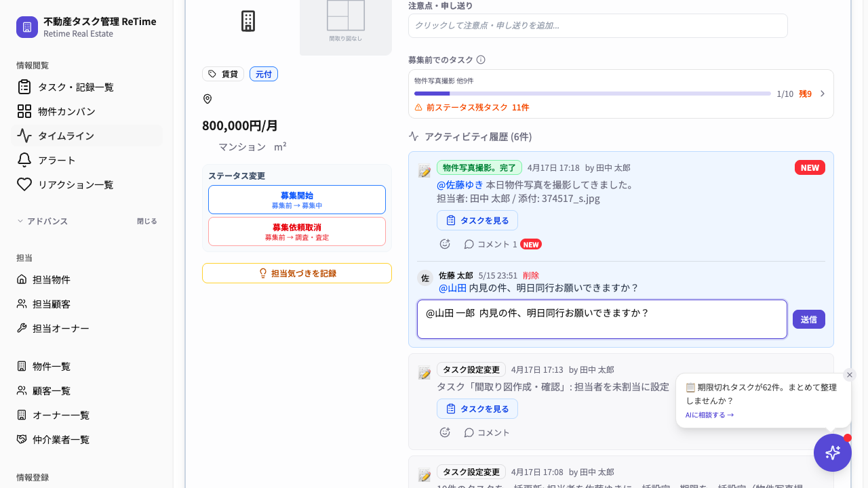
Task: Open 仲介業者一覧 page
Action: pos(87,439)
